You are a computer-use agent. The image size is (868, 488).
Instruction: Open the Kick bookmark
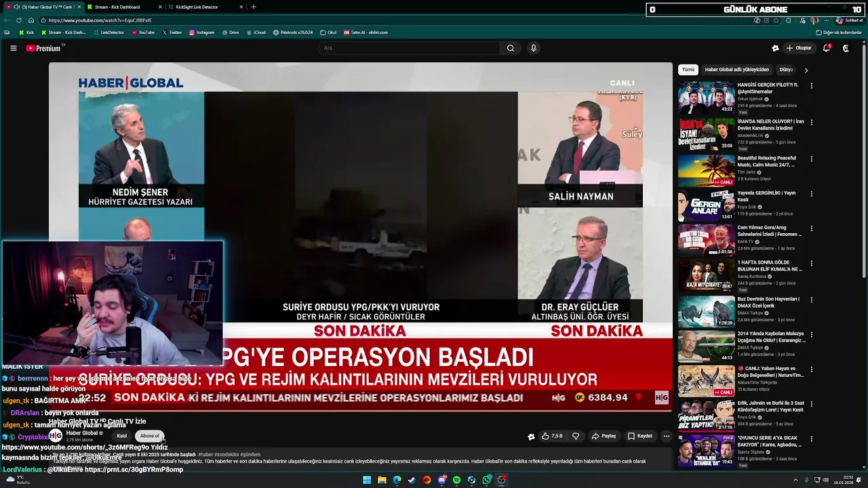[26, 33]
